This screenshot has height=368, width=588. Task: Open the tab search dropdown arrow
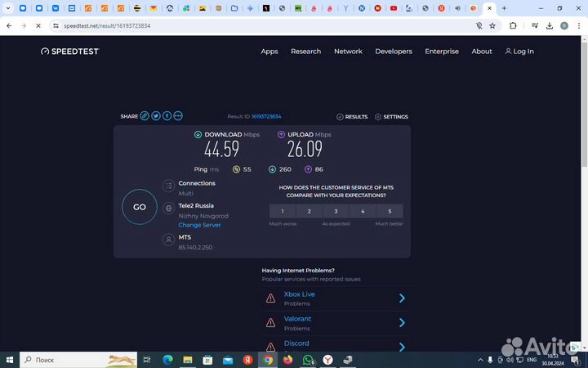(x=8, y=8)
